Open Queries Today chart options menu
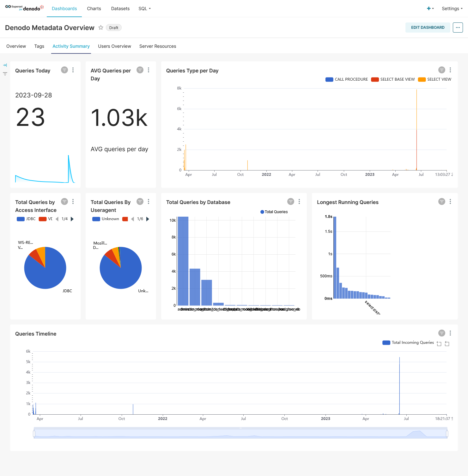The height and width of the screenshot is (476, 468). pyautogui.click(x=73, y=70)
